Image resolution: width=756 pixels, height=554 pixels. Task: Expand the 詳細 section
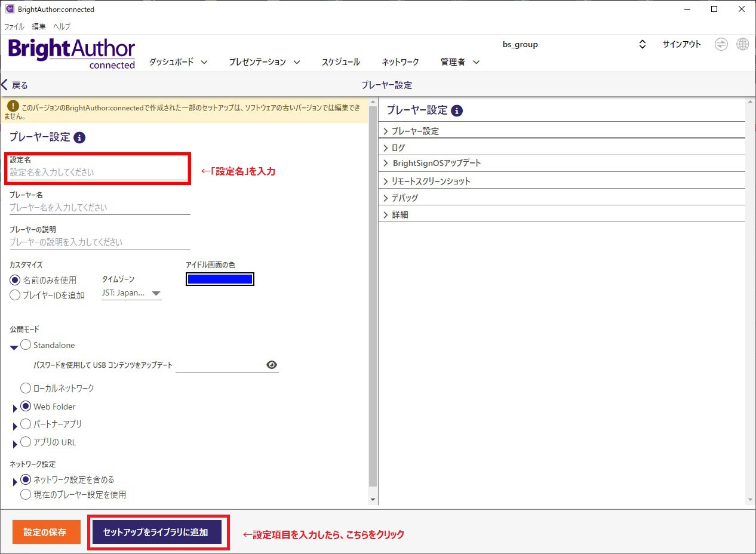point(562,214)
